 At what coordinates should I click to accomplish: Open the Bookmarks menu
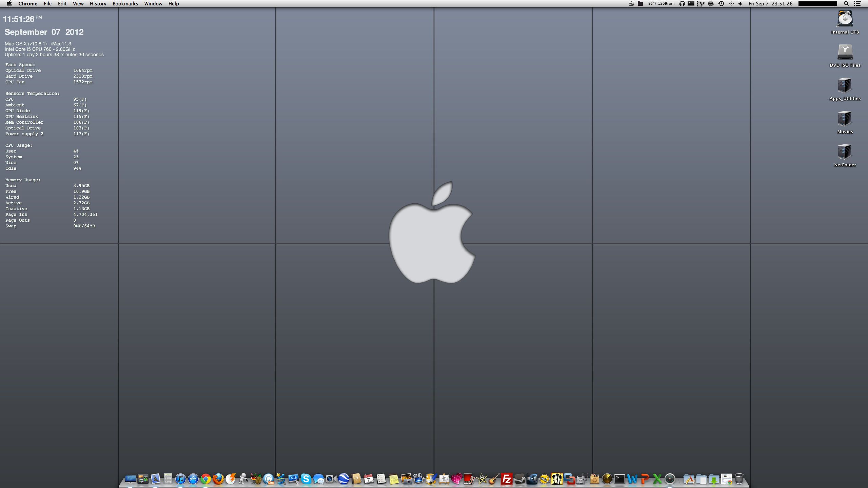point(125,4)
